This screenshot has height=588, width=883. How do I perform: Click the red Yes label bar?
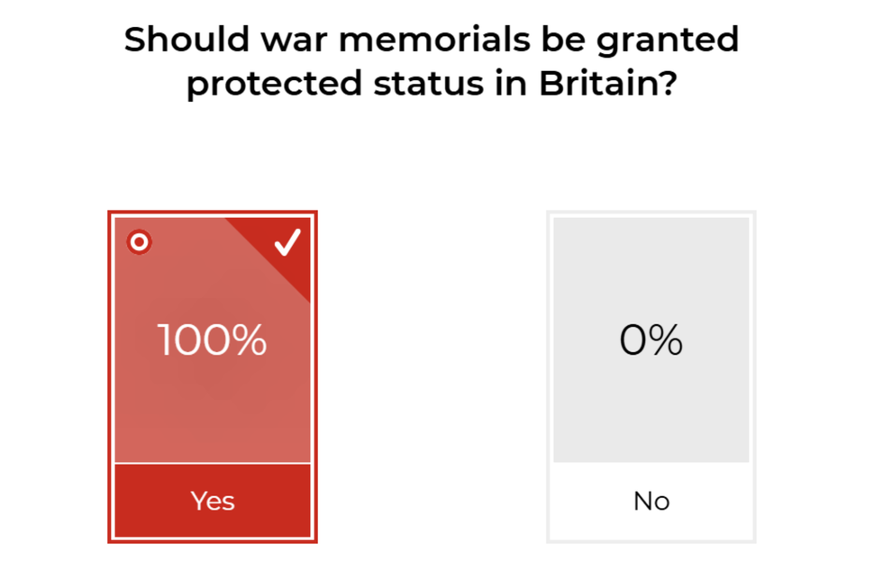[x=213, y=501]
